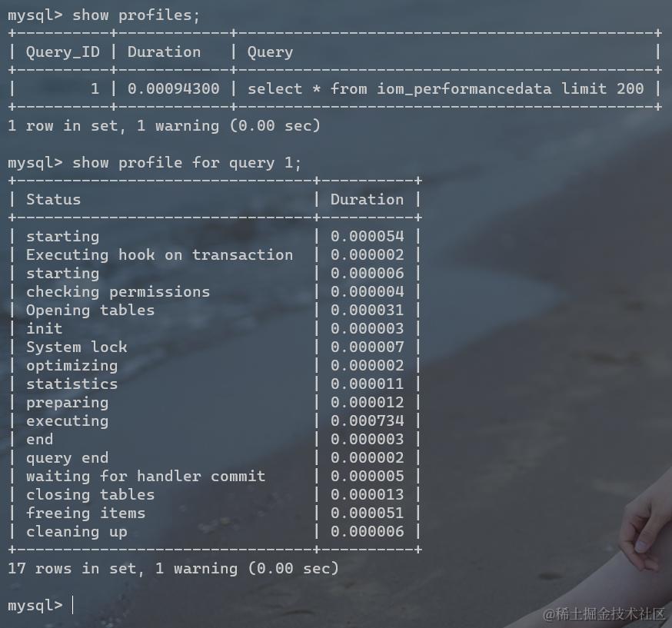Click the executing duration 0.000734
Screen dimensions: 672x628
click(x=367, y=421)
